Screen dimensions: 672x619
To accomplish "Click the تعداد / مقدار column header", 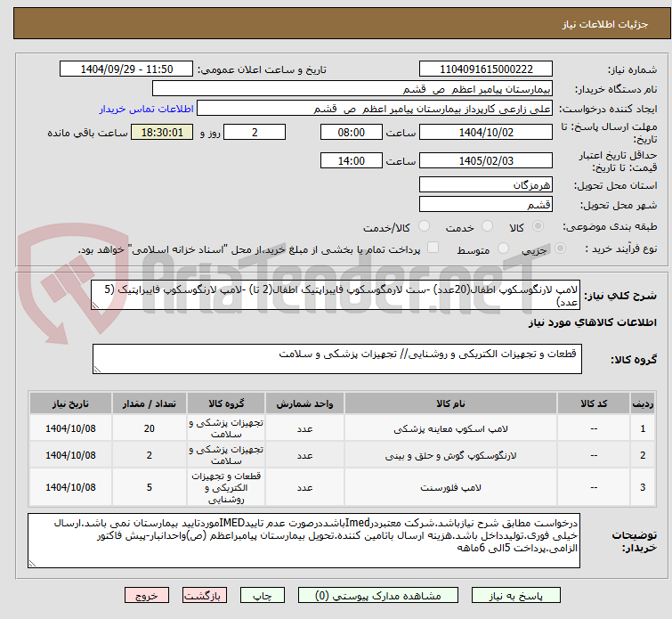I will click(150, 403).
